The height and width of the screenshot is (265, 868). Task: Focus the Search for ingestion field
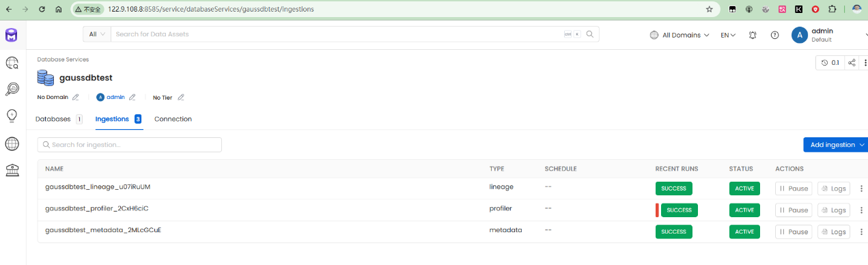click(x=130, y=145)
